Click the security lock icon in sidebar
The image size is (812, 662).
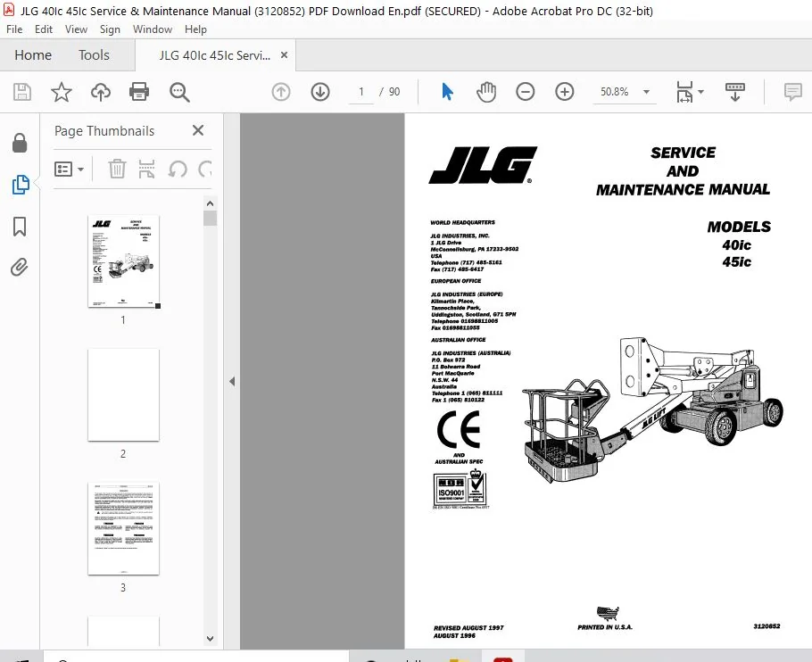click(20, 143)
